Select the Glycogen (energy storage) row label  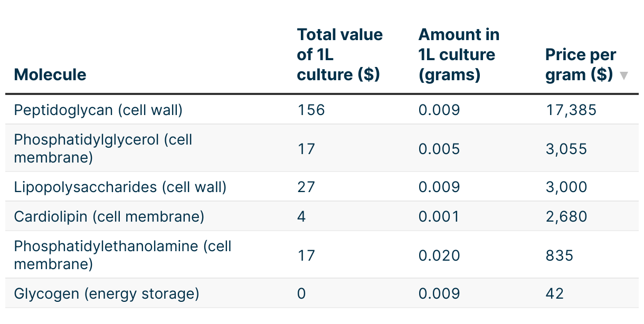pyautogui.click(x=107, y=293)
